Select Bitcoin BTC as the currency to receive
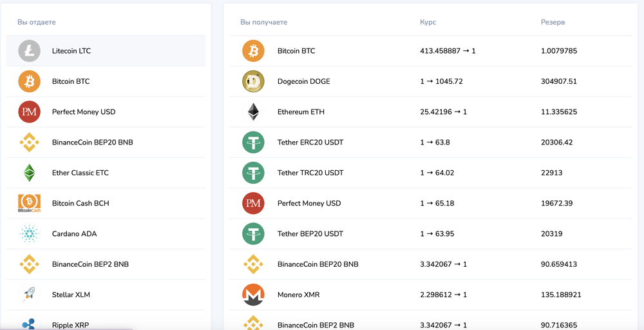This screenshot has height=330, width=644. pyautogui.click(x=430, y=51)
